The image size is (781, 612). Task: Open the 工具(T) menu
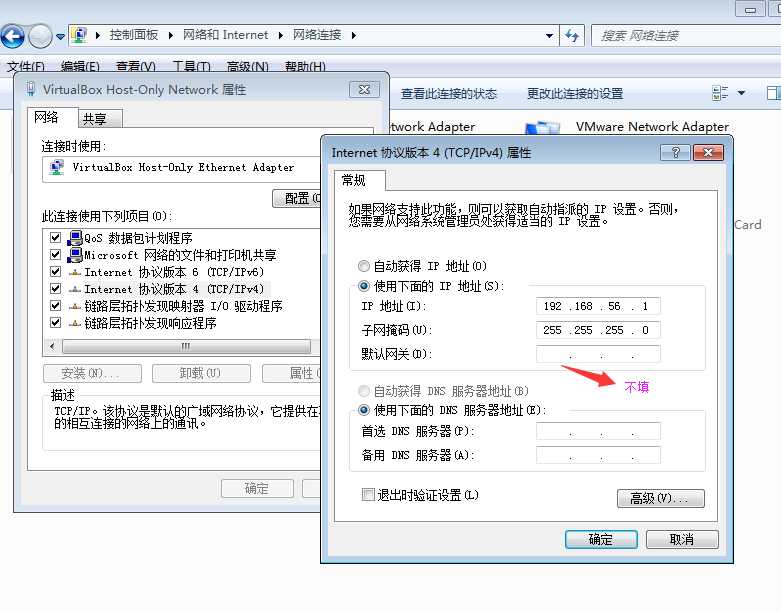[191, 66]
